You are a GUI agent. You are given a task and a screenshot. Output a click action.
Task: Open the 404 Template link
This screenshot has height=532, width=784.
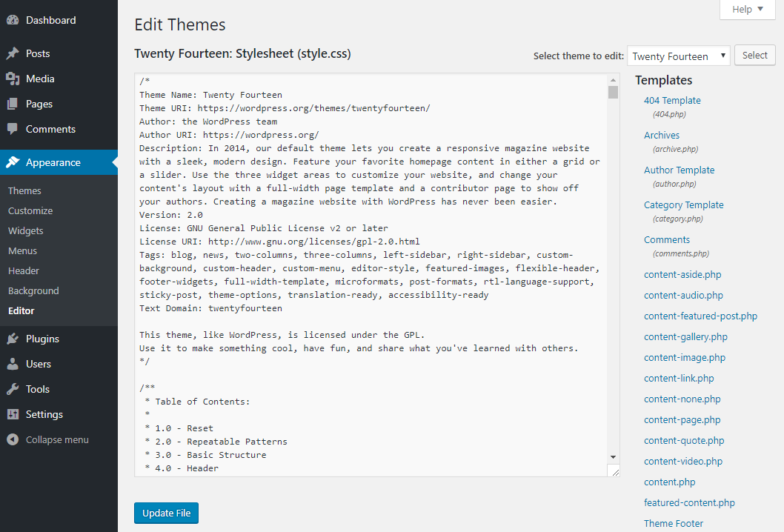pyautogui.click(x=672, y=100)
